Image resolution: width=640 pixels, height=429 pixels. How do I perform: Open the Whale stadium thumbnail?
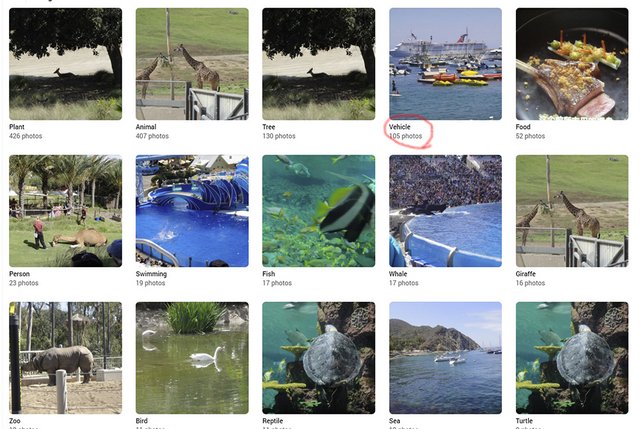[445, 211]
